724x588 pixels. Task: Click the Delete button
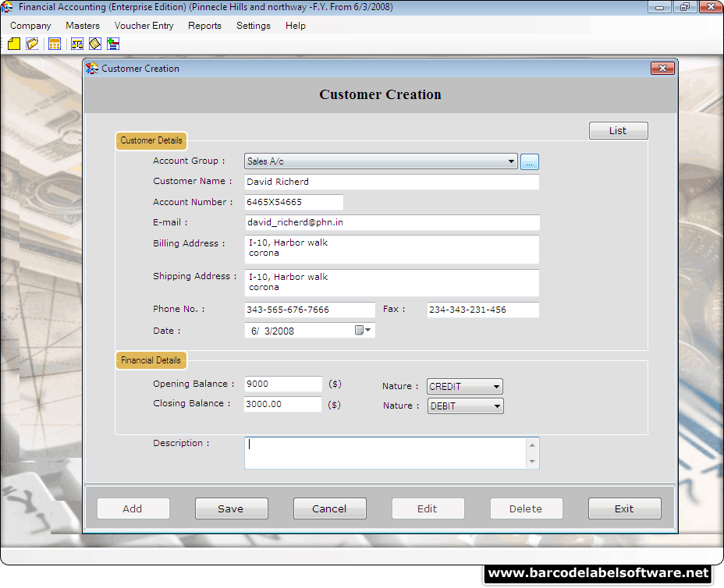tap(527, 508)
